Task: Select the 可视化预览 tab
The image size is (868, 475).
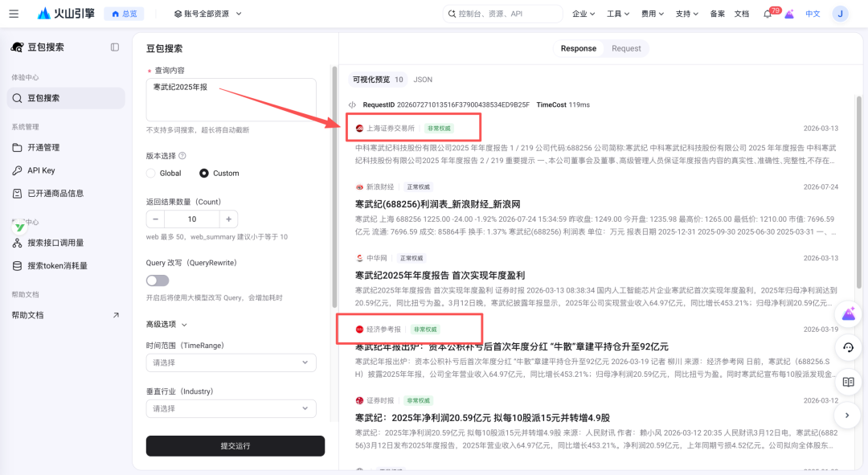Action: point(378,80)
